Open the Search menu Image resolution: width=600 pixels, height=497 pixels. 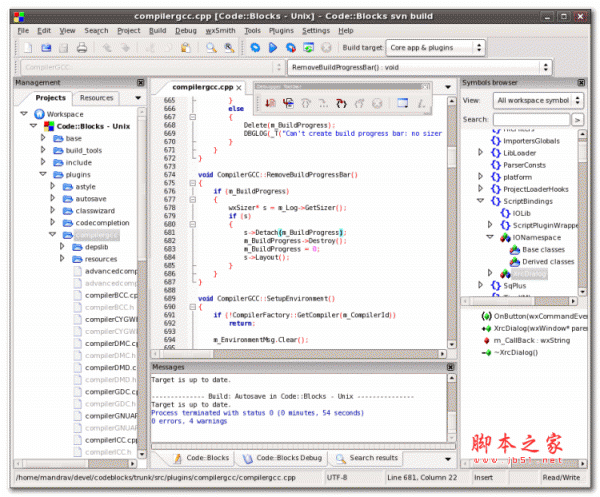pyautogui.click(x=96, y=31)
